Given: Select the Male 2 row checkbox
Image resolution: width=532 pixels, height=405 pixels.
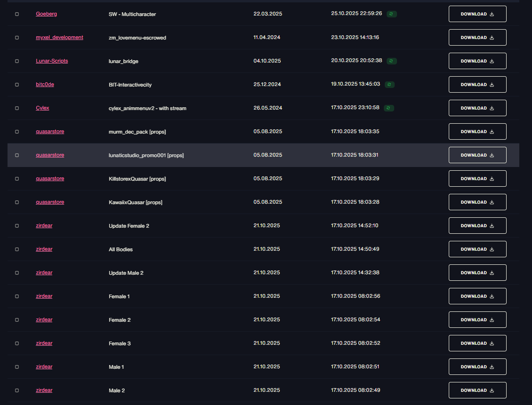Looking at the screenshot, I should 17,390.
